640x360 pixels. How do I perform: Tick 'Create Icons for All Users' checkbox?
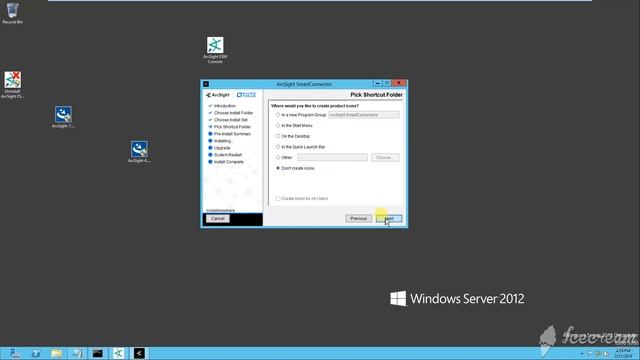tap(278, 198)
